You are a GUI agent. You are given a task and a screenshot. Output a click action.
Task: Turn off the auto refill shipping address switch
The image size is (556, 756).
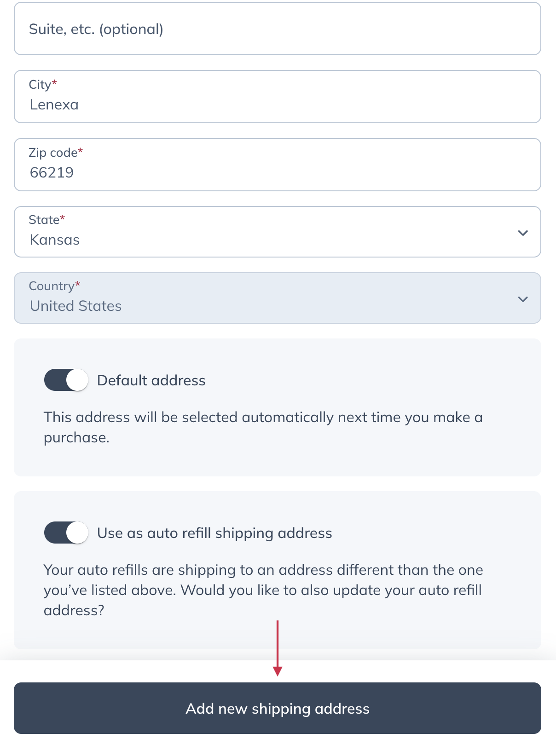(65, 533)
